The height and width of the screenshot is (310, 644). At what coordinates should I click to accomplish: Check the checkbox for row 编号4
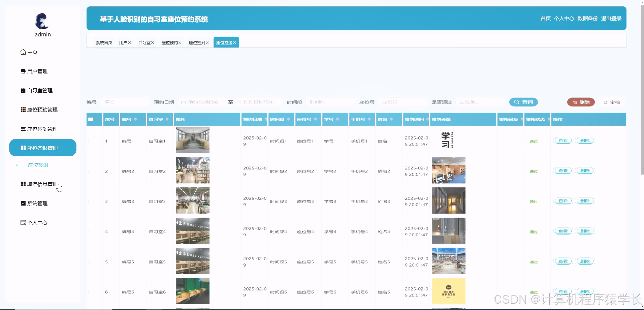click(91, 232)
